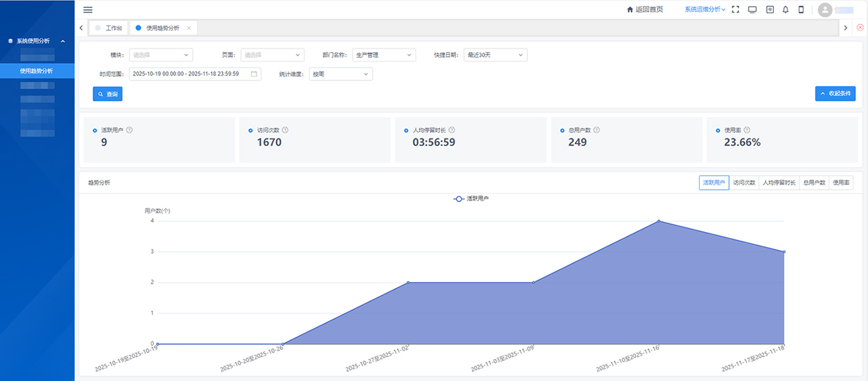Select the 人均停留时长 trend toggle

click(x=779, y=182)
